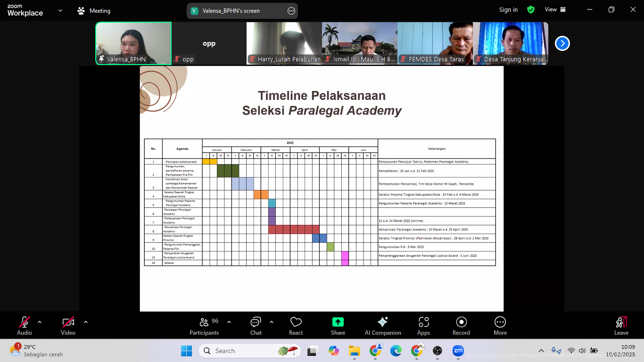Click orange Seleksi Kabupaten/Kota bar
The image size is (644, 362).
pyautogui.click(x=261, y=195)
